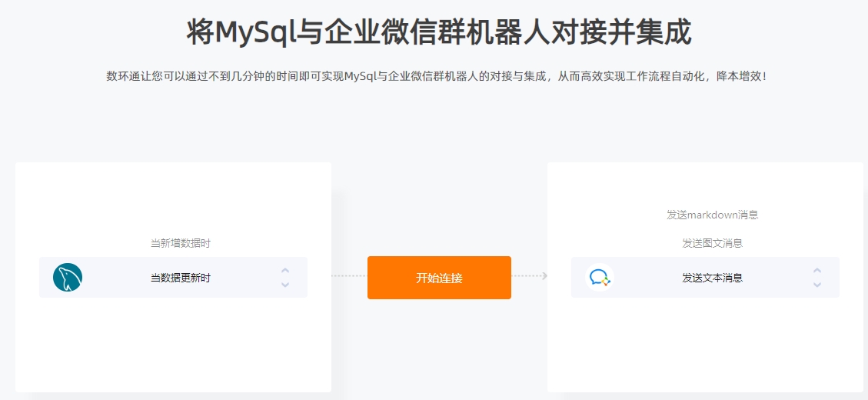Click the up chevron in the send message selector
This screenshot has width=868, height=400.
817,270
